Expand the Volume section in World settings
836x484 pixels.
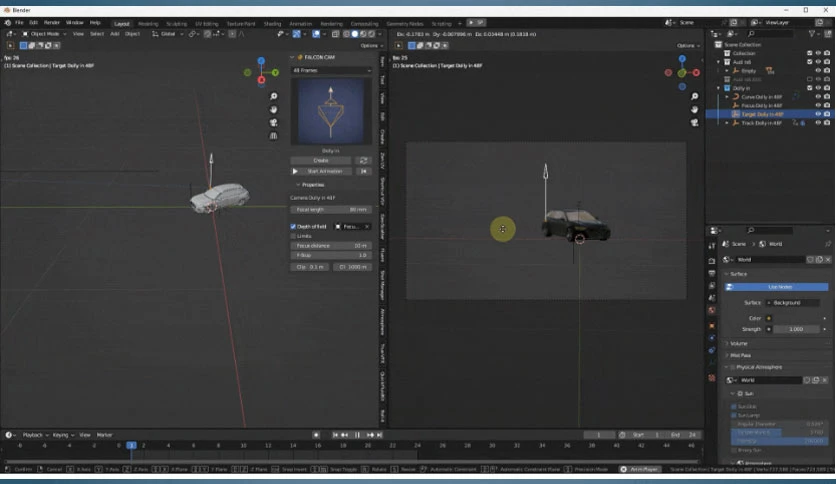pos(738,344)
